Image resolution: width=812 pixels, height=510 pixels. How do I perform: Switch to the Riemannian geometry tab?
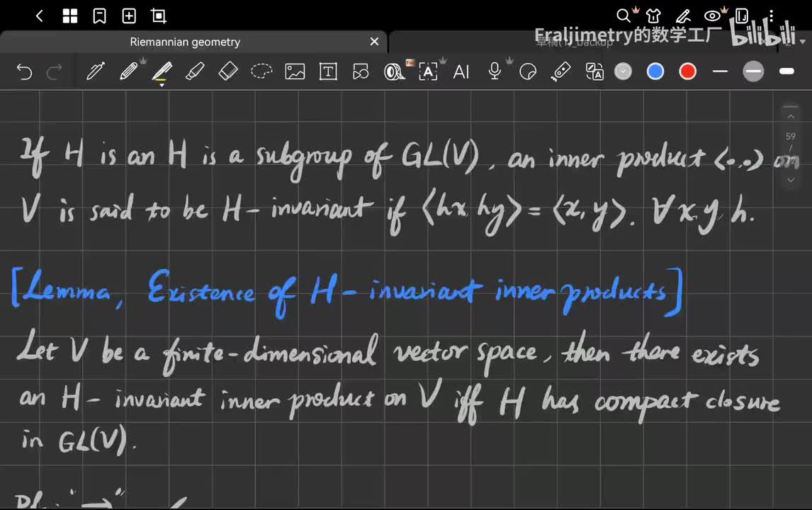pyautogui.click(x=185, y=42)
